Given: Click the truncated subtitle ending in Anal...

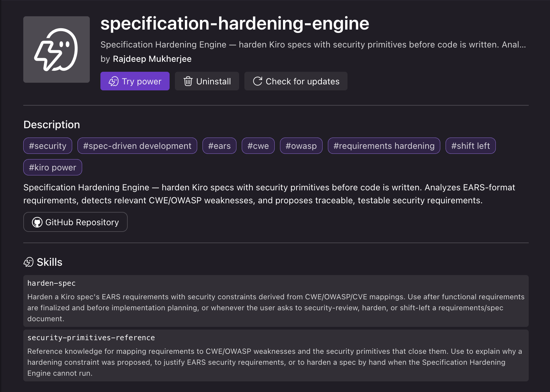Looking at the screenshot, I should coord(313,45).
